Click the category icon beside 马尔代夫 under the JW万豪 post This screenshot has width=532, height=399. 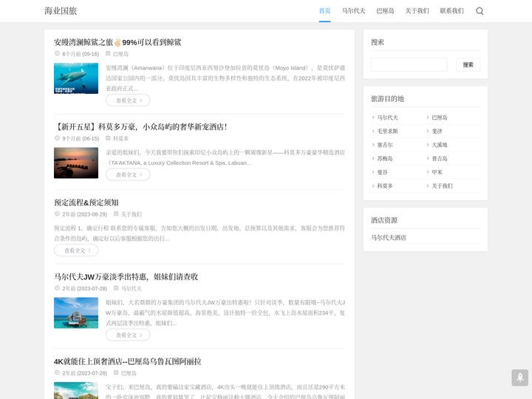click(x=116, y=288)
